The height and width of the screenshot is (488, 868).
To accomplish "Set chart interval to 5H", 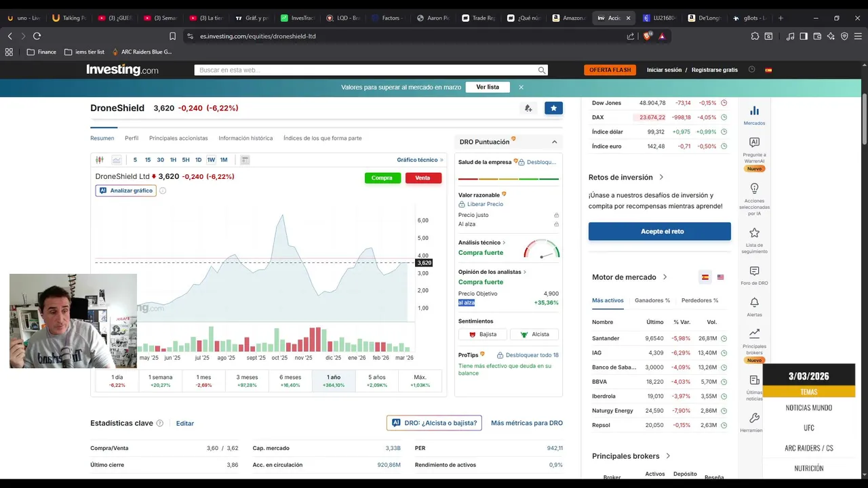I will [185, 160].
